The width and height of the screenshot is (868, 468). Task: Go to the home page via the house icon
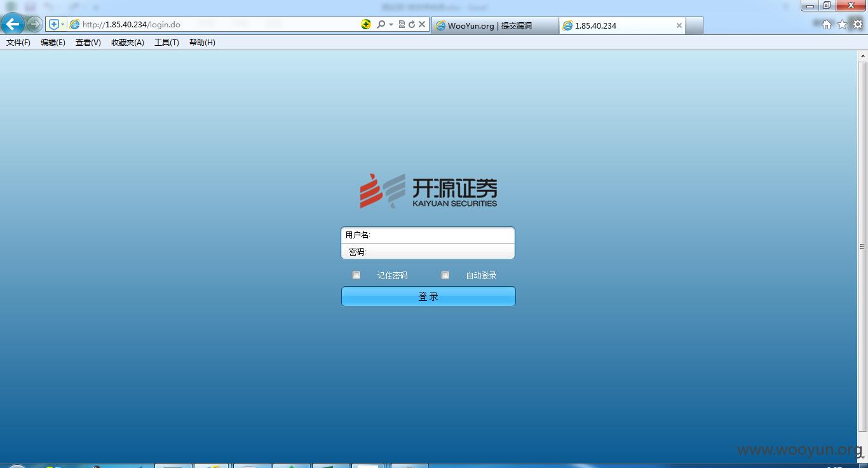click(827, 25)
